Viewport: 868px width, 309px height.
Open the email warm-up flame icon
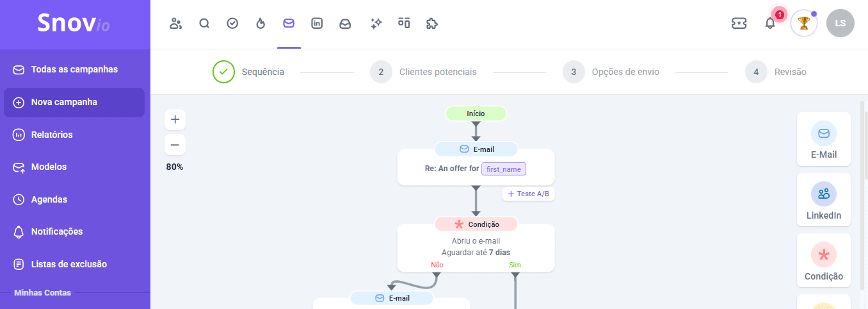tap(261, 24)
